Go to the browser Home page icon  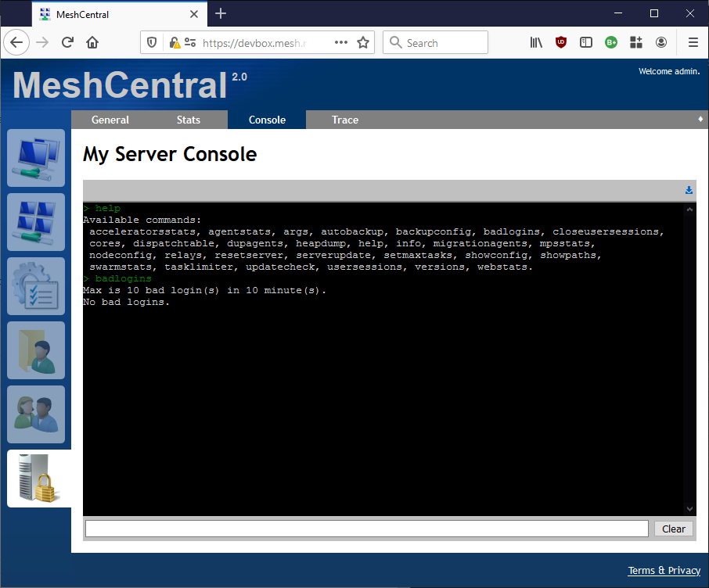[92, 42]
